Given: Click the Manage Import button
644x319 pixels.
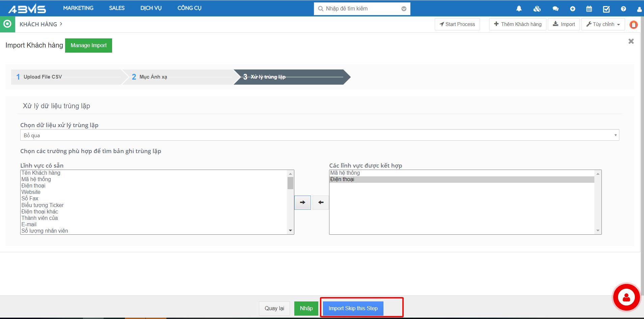Looking at the screenshot, I should coord(88,46).
